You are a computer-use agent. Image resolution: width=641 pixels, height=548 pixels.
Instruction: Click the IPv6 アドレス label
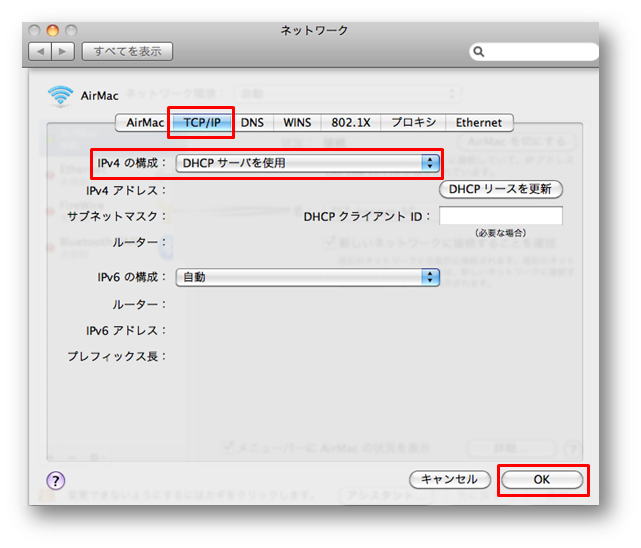tap(126, 331)
